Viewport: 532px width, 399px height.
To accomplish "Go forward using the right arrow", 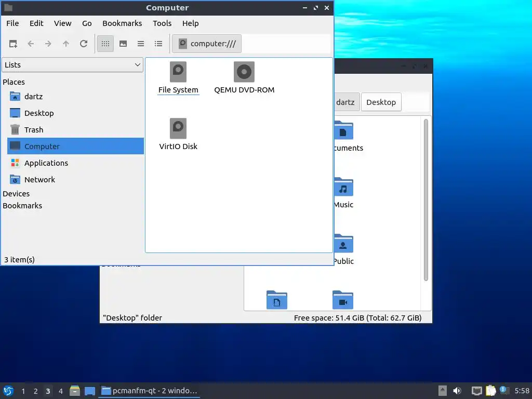I will point(48,44).
